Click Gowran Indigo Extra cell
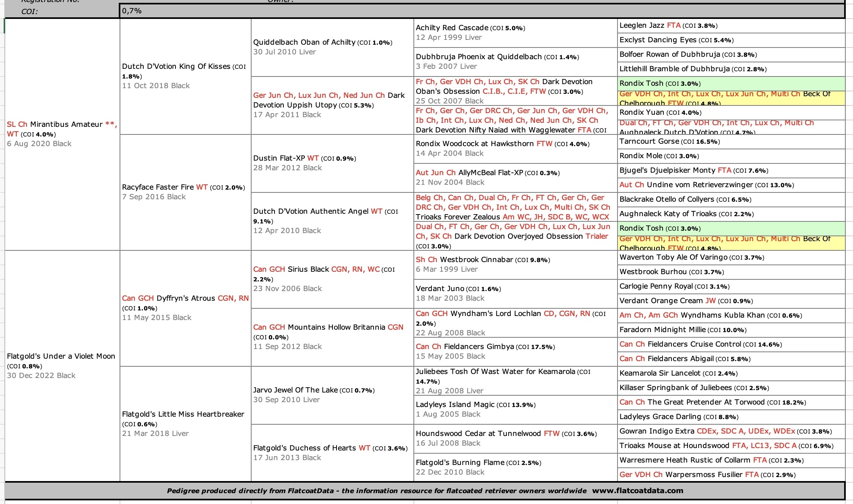 731,432
